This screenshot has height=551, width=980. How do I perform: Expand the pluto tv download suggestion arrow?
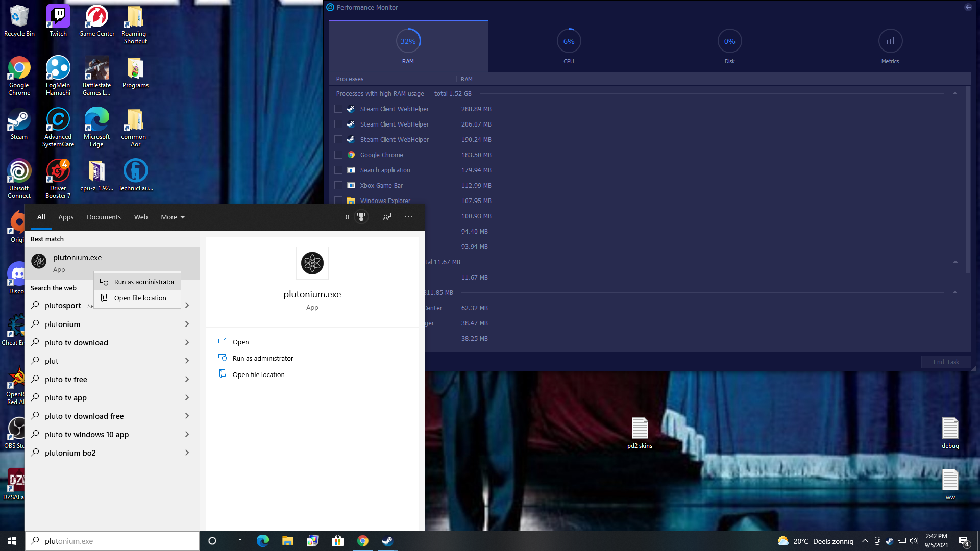187,342
